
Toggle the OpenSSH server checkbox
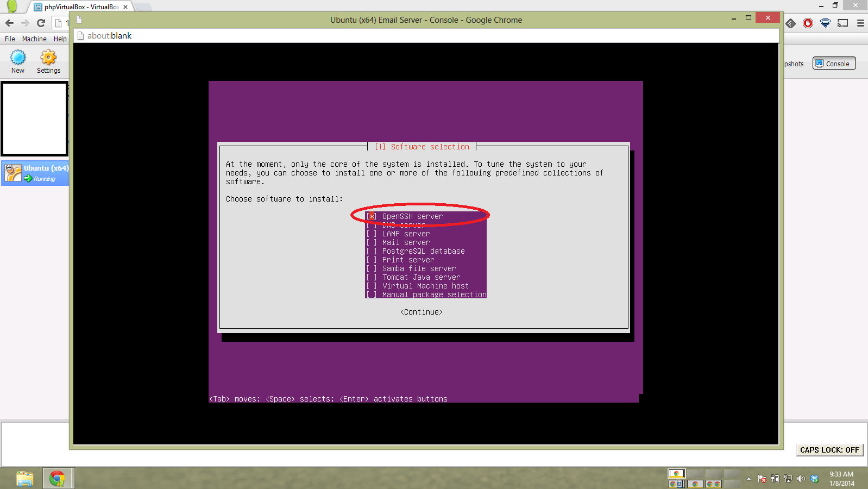point(372,216)
